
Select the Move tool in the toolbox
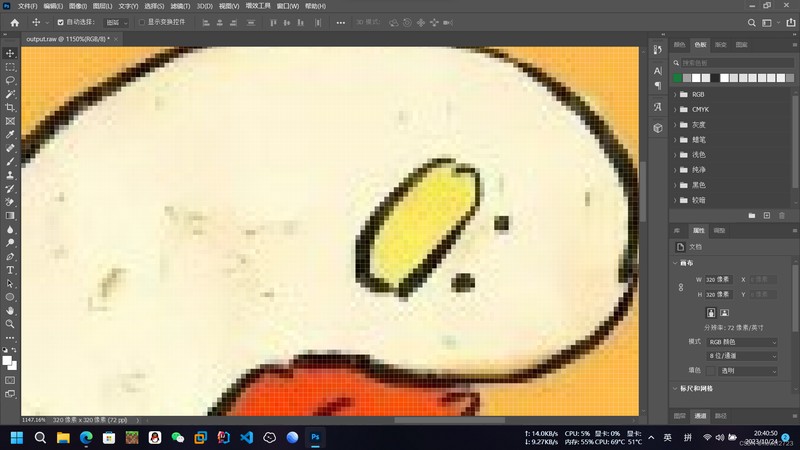click(10, 54)
